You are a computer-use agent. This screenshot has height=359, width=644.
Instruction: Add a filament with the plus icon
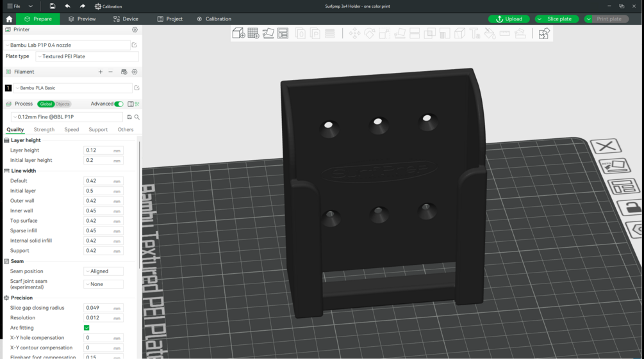click(x=100, y=72)
